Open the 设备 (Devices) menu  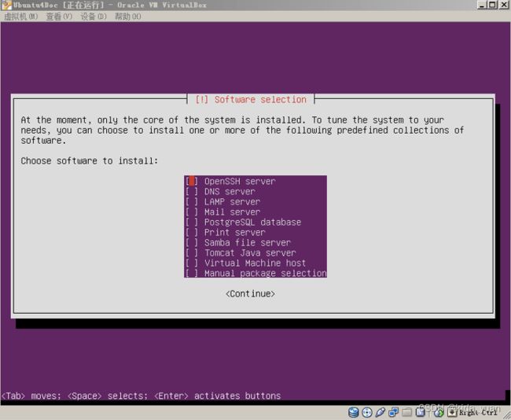(x=94, y=16)
